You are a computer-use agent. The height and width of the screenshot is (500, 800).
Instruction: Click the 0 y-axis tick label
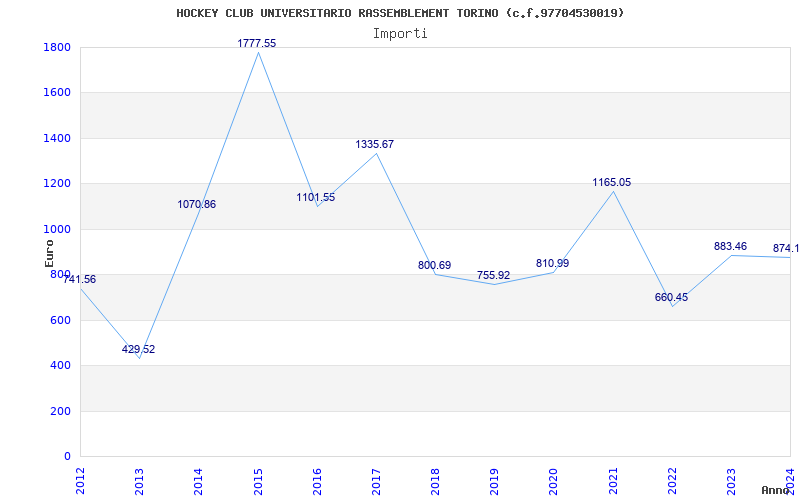(x=67, y=457)
